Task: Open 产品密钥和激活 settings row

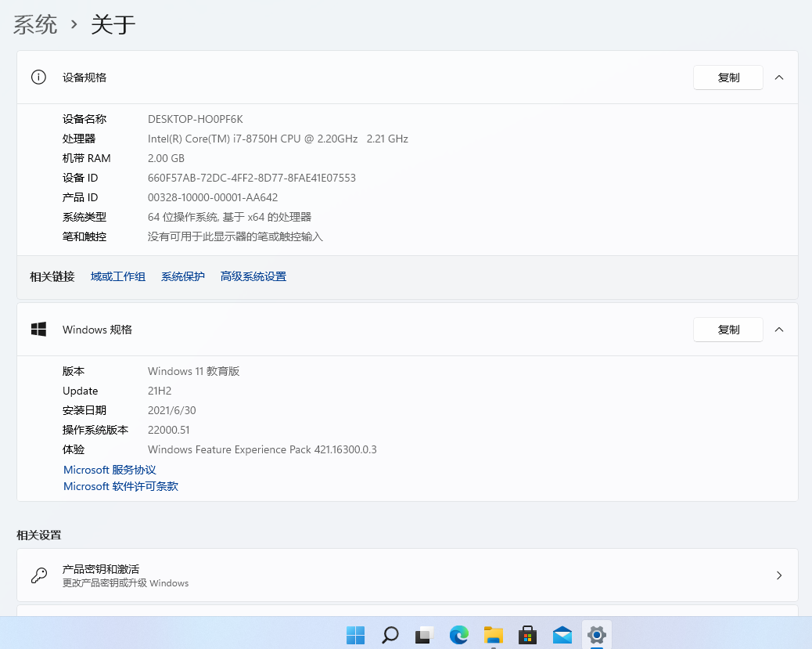Action: pos(407,575)
